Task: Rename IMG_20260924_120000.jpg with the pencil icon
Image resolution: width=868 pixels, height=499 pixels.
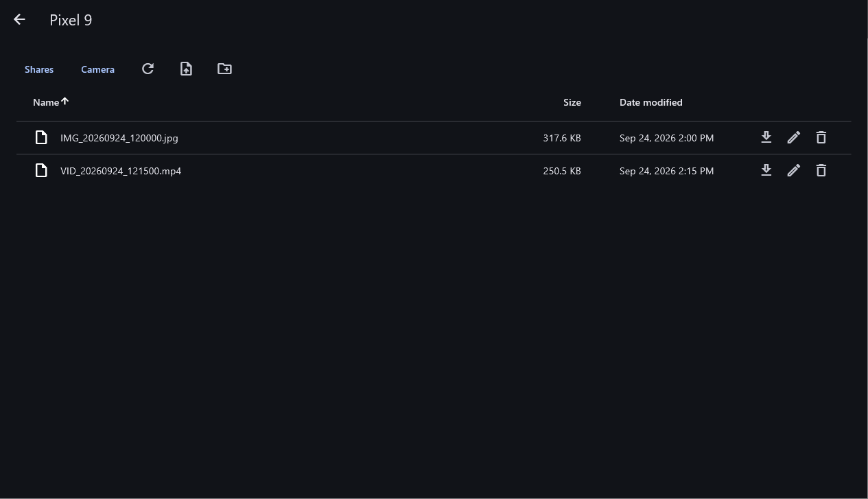Action: pos(794,137)
